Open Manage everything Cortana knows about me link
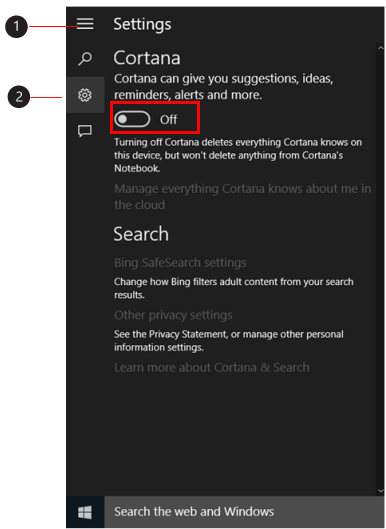 [242, 197]
